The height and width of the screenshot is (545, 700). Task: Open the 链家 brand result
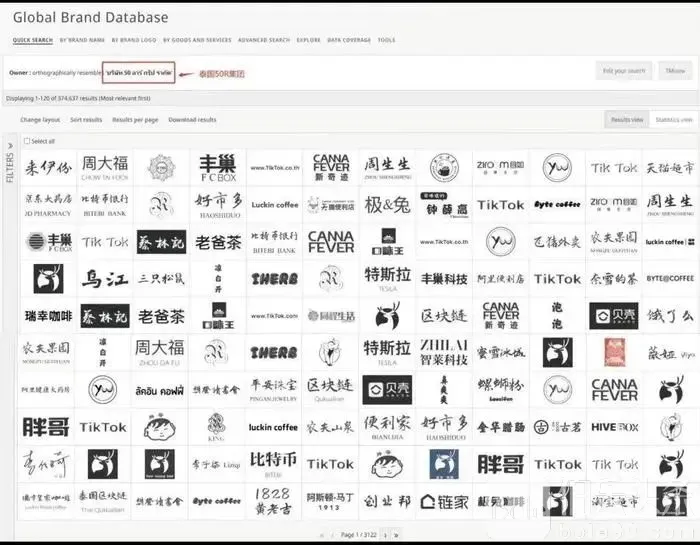(x=444, y=501)
